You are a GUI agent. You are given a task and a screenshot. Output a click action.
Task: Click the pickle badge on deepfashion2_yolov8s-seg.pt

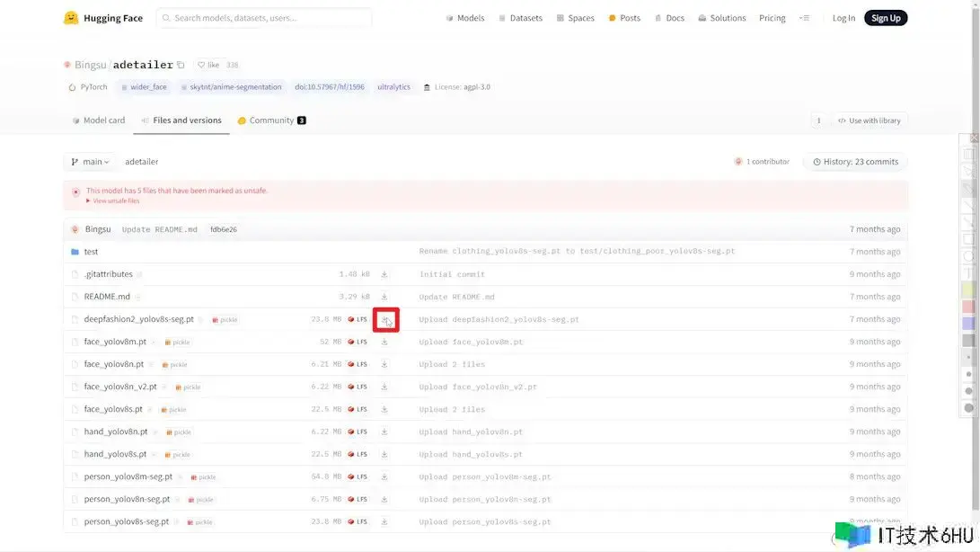[x=225, y=320]
